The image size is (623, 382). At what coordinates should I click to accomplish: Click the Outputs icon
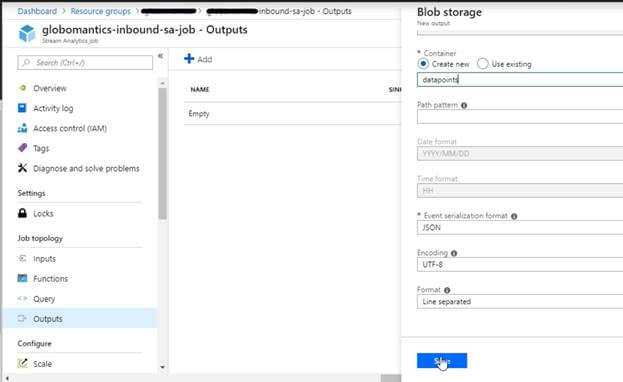point(22,318)
